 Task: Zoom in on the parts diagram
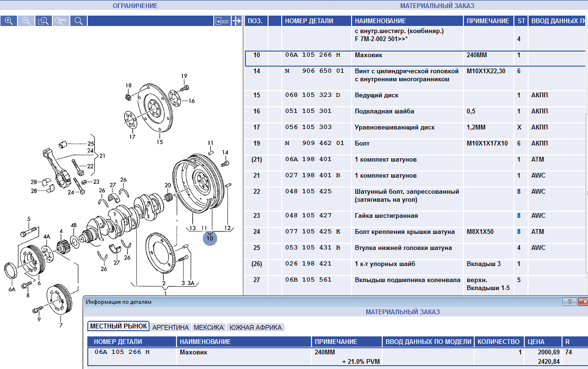(9, 21)
